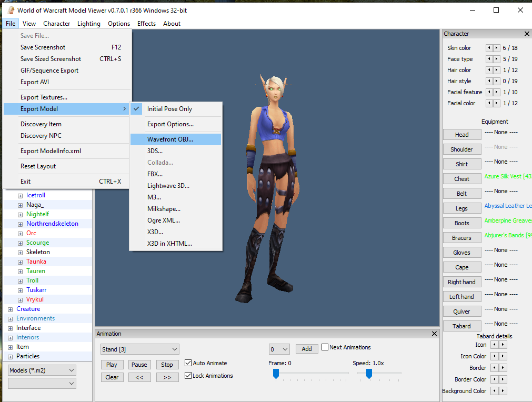Expand the Item tree node
Viewport: 532px width, 402px height.
[x=10, y=347]
